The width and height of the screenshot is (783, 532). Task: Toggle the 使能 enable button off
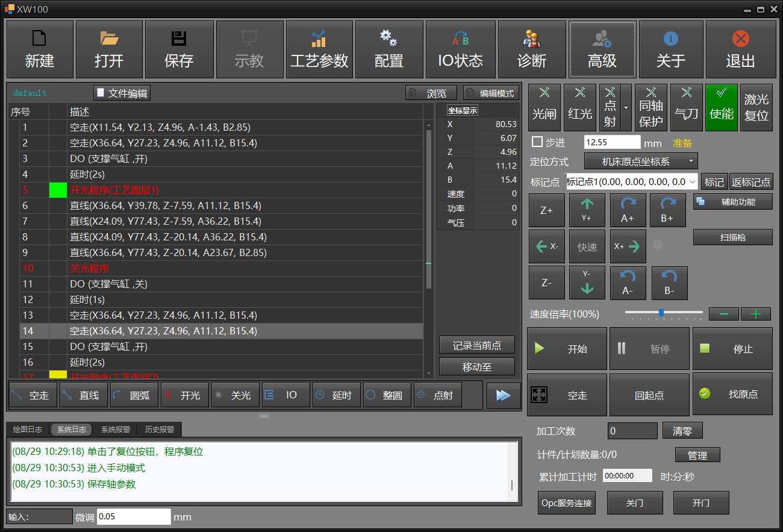click(721, 107)
